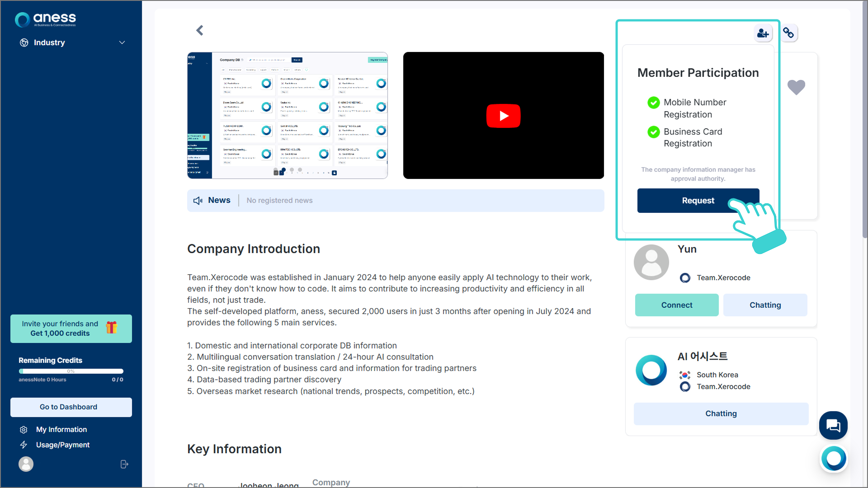Open Chatting with Yun
This screenshot has height=488, width=868.
pos(765,305)
